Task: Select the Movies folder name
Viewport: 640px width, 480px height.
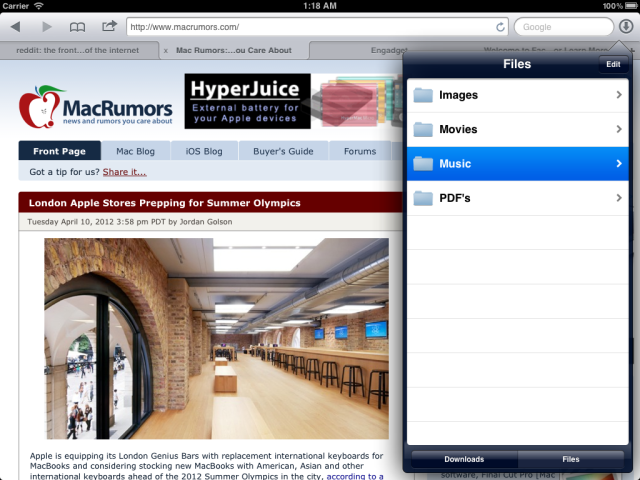Action: pos(458,129)
